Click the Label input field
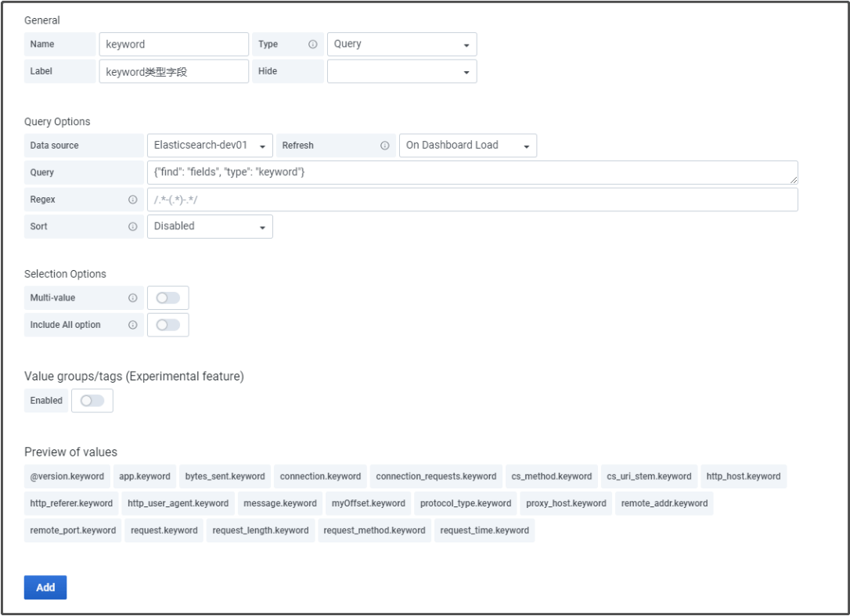The width and height of the screenshot is (850, 616). [x=174, y=71]
